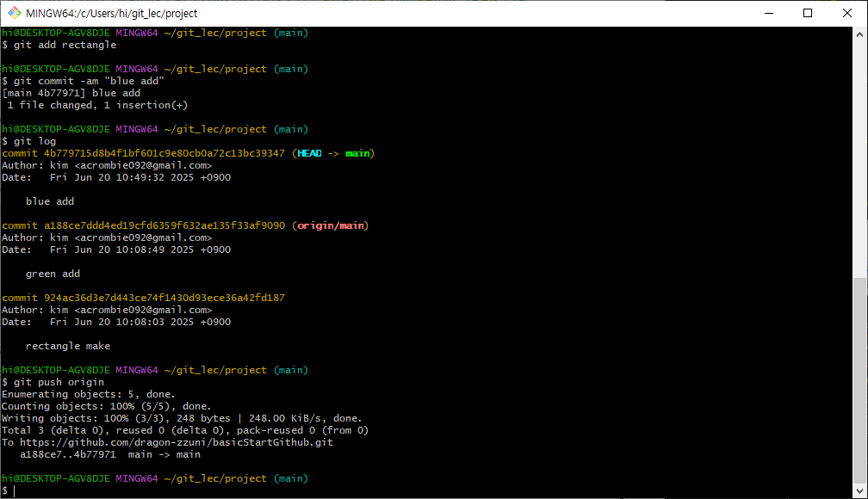Click the Author line under 'green add' commit
The width and height of the screenshot is (868, 499).
coord(107,237)
